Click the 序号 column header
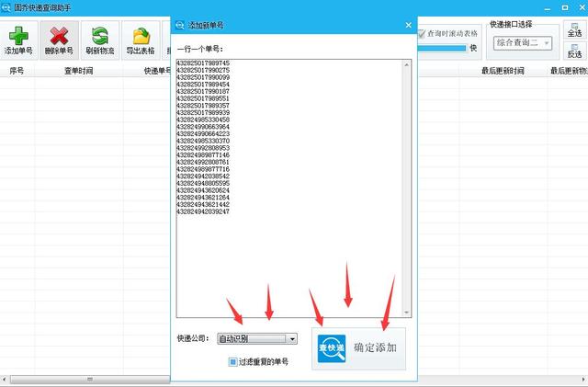This screenshot has width=588, height=387. point(17,71)
